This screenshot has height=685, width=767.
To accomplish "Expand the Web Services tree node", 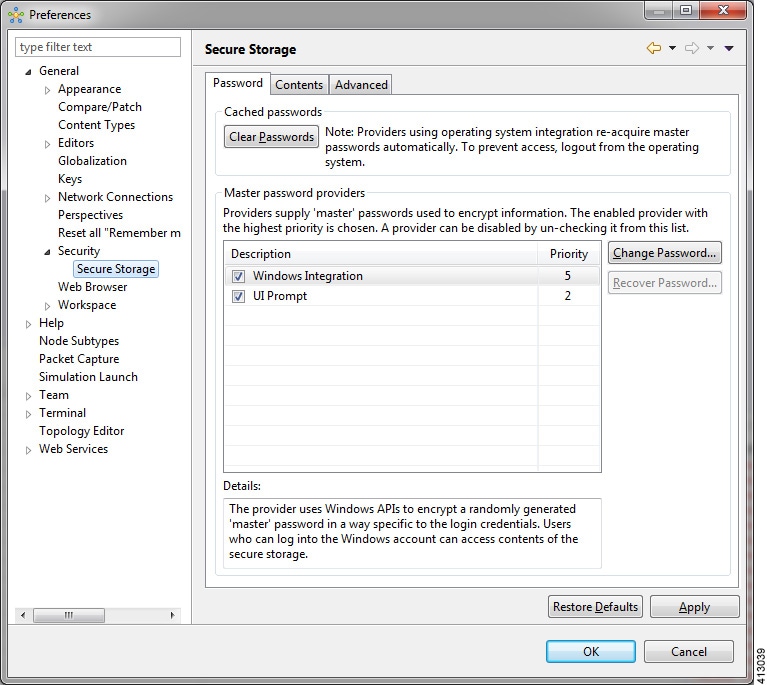I will tap(28, 450).
